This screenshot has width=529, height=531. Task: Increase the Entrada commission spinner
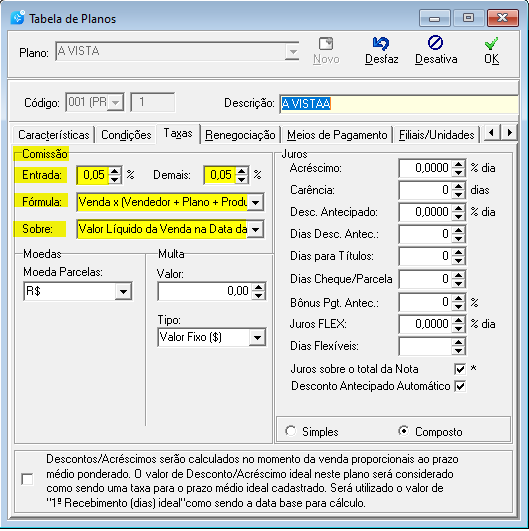(115, 171)
